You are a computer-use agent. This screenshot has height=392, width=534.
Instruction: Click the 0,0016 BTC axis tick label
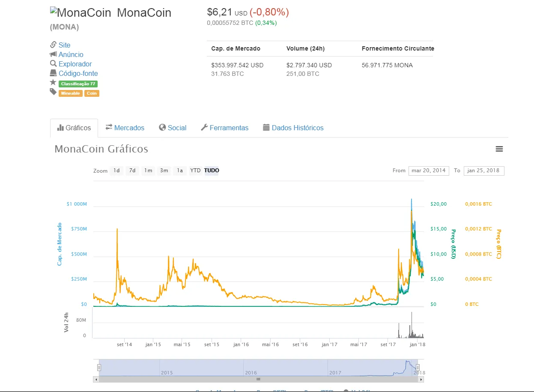(479, 204)
